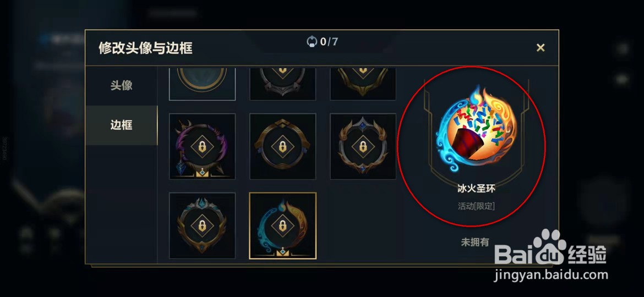This screenshot has width=644, height=297.
Task: Click the partially visible blue circle frame
Action: click(202, 84)
